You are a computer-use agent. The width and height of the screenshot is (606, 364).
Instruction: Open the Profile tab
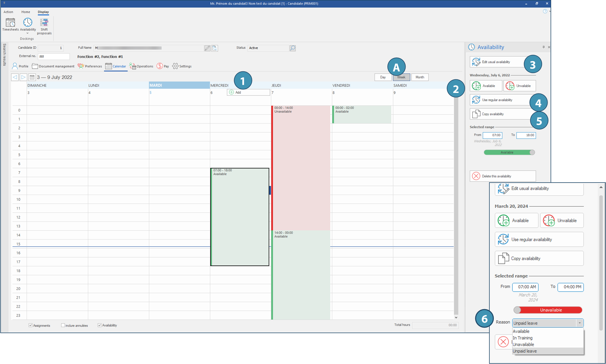[x=20, y=66]
